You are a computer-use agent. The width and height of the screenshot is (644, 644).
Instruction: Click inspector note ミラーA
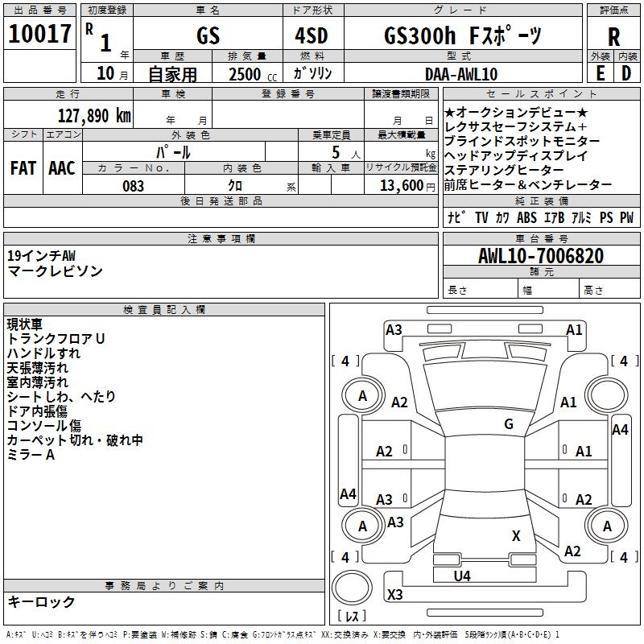[x=31, y=455]
